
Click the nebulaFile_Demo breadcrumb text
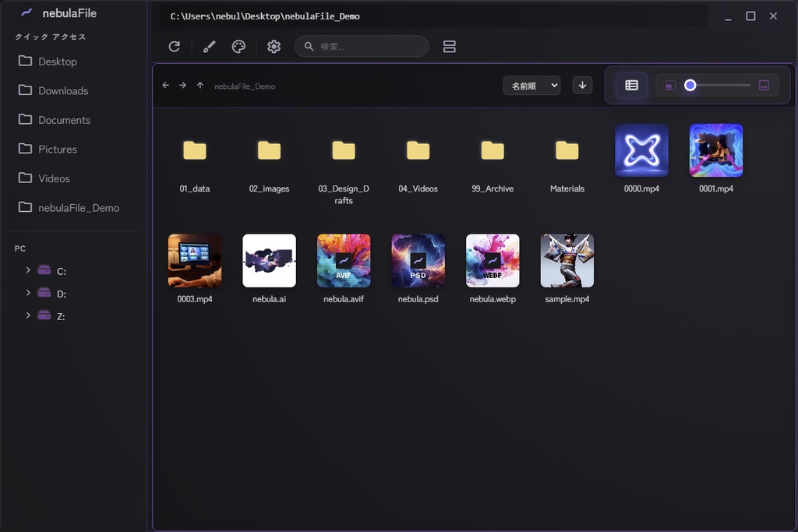click(245, 86)
